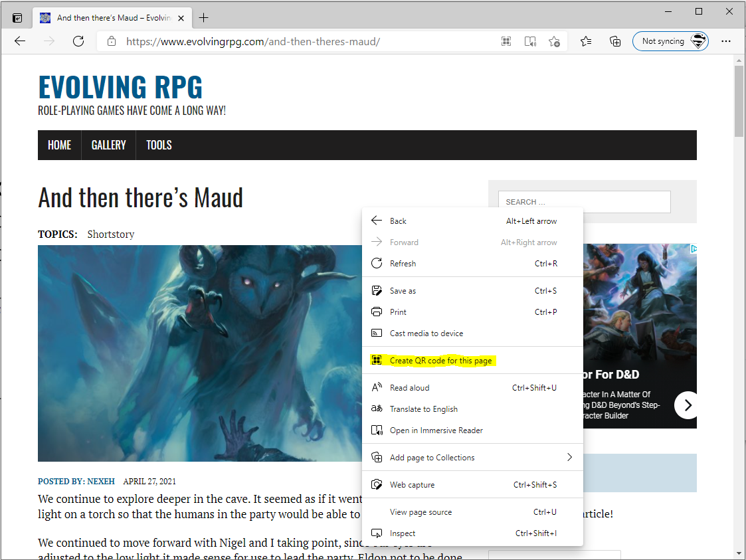The height and width of the screenshot is (560, 746).
Task: Click the scrollbar down arrow
Action: pos(739,553)
